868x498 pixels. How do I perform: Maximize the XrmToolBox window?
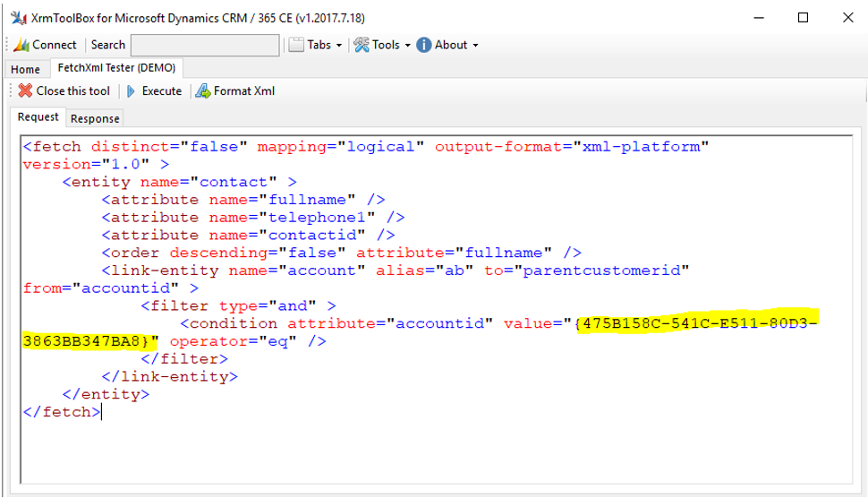click(x=804, y=18)
